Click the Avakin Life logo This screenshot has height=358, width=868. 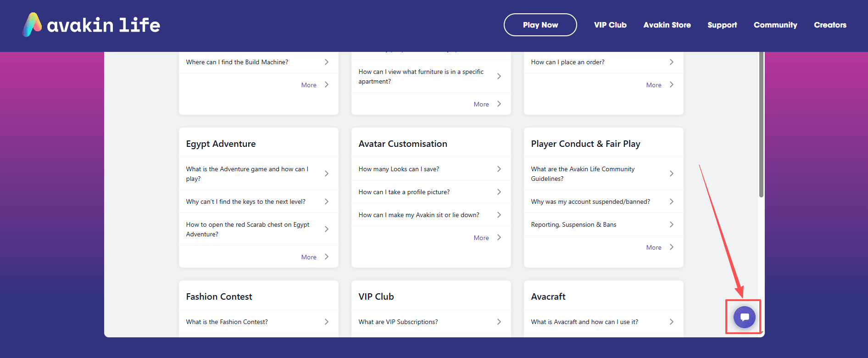point(91,25)
